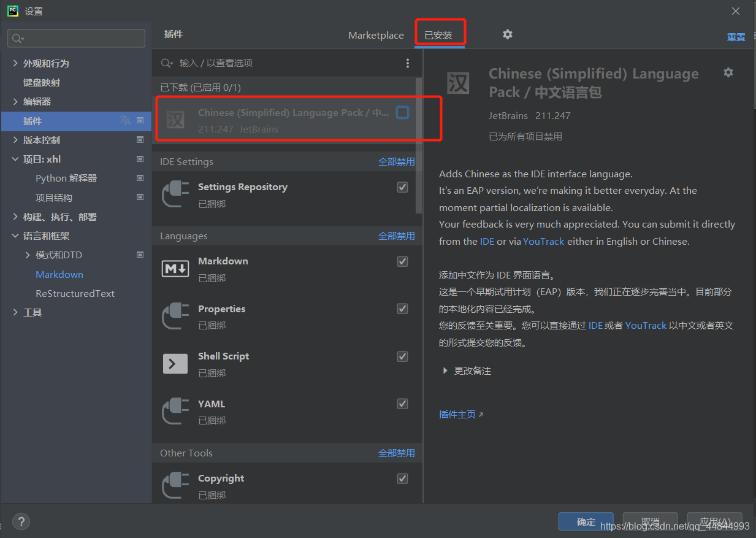Open the YouTrack link in English description
The width and height of the screenshot is (756, 538).
pos(543,241)
